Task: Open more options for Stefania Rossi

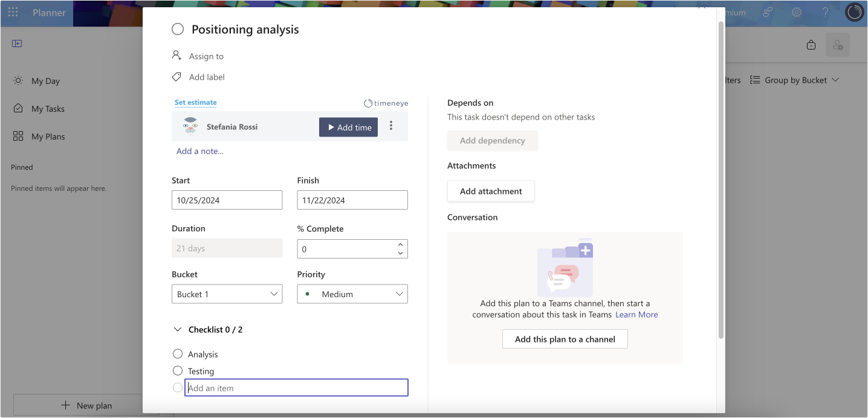Action: [x=391, y=126]
